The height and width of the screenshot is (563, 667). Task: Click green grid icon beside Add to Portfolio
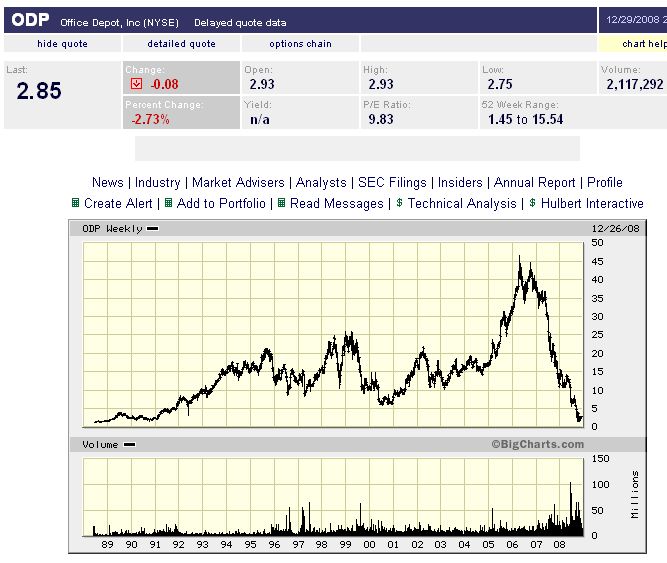(x=168, y=203)
